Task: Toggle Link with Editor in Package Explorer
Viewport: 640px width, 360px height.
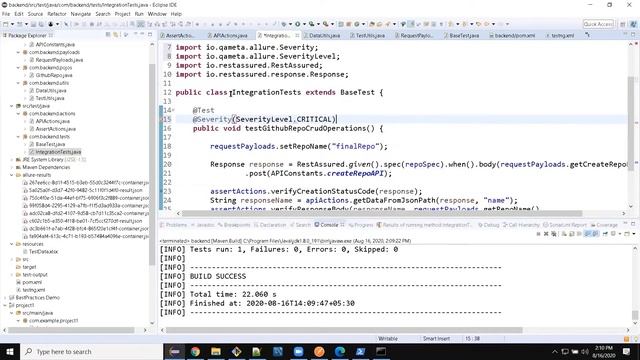Action: coord(116,35)
